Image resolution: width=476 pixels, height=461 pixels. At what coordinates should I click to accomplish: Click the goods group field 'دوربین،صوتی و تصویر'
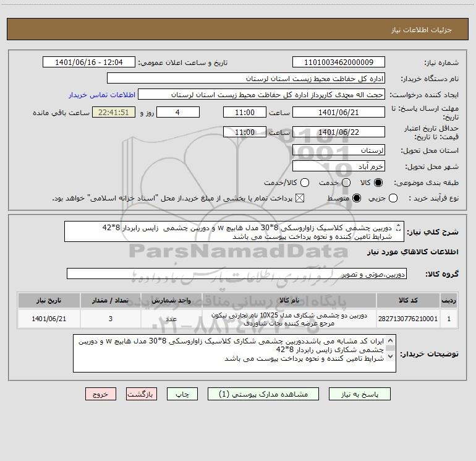coord(237,274)
